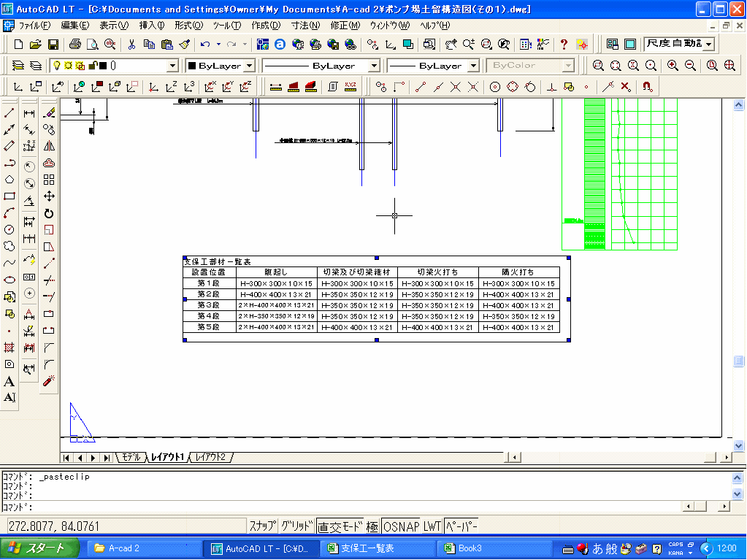Select the Erase tool

coord(49,113)
